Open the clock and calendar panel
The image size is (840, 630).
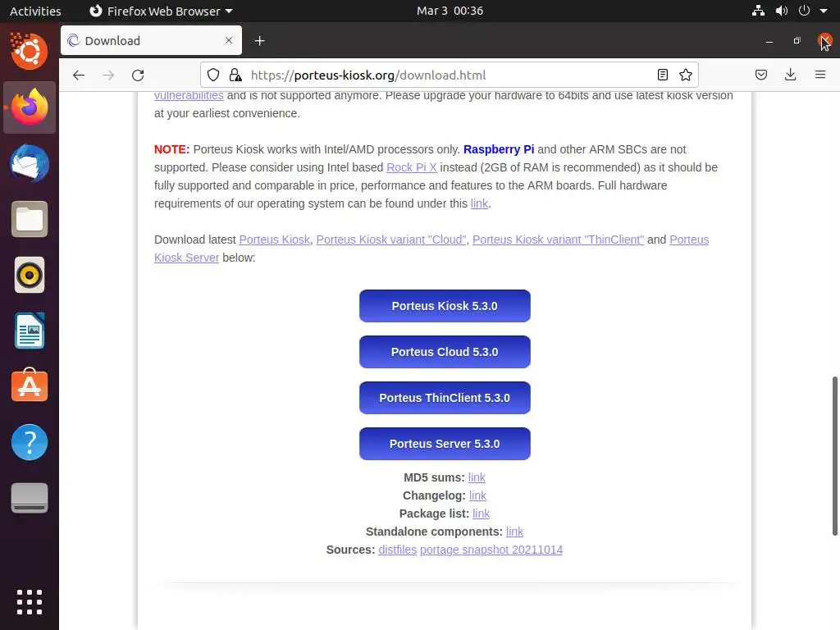[x=450, y=11]
